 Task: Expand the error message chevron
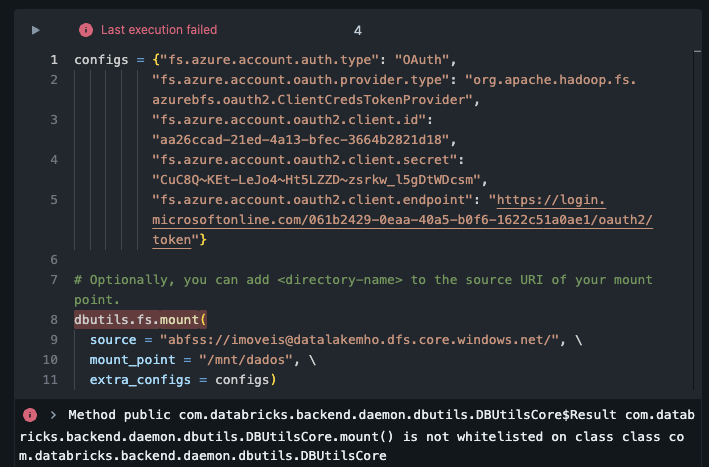coord(53,415)
